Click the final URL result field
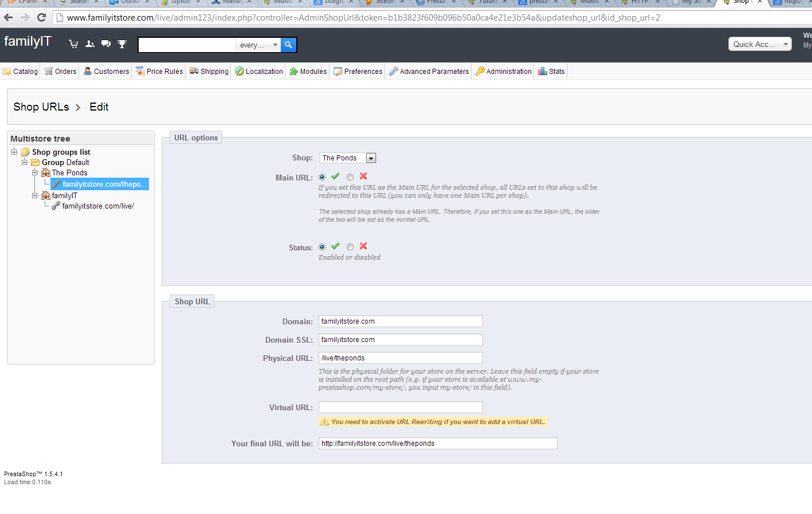The width and height of the screenshot is (812, 514). tap(438, 444)
